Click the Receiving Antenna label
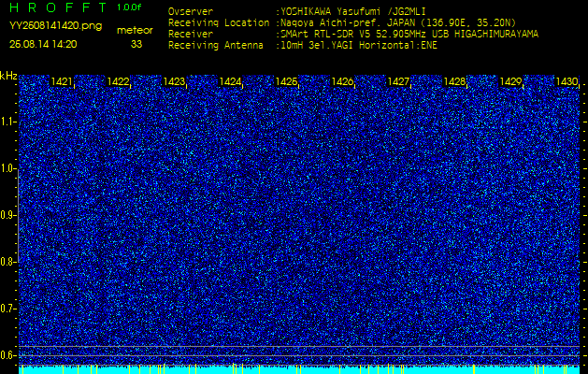The height and width of the screenshot is (374, 588). (x=216, y=46)
